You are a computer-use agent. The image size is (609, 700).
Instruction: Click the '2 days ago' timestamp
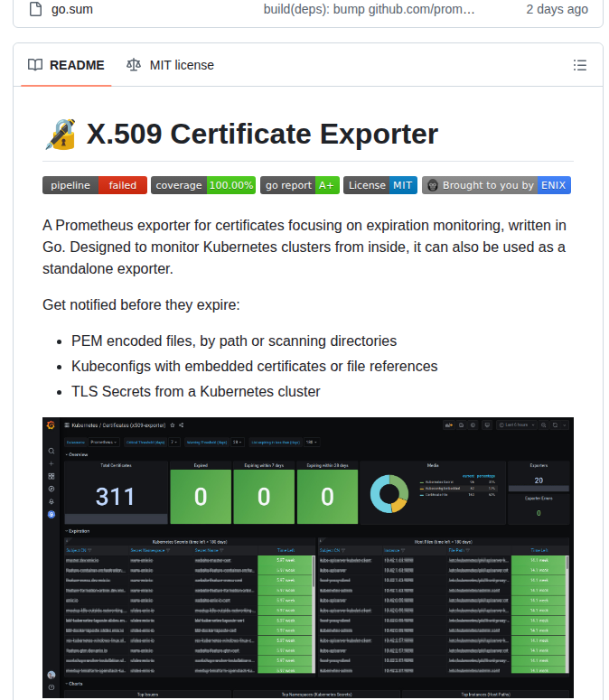point(557,9)
